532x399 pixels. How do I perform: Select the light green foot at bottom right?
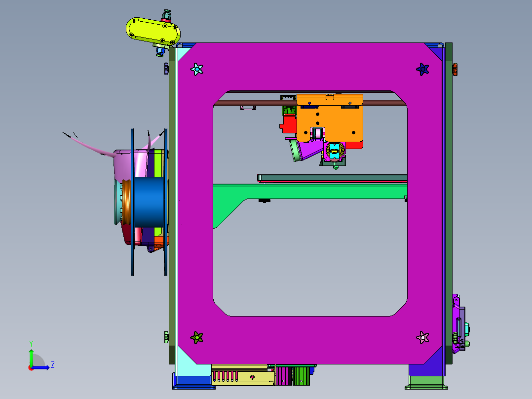tap(426, 382)
